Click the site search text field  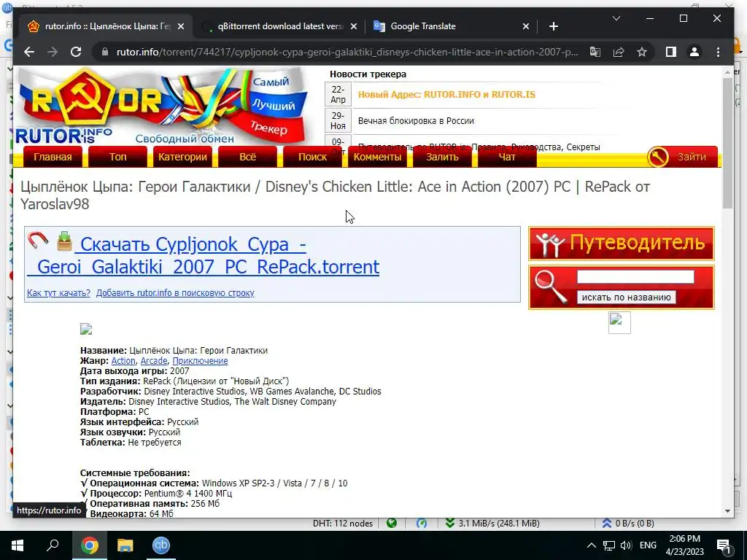point(635,276)
